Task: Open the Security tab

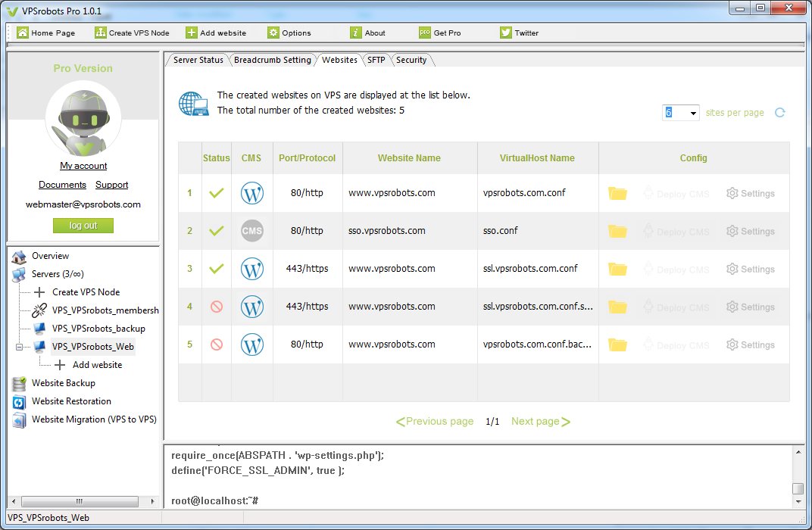Action: [411, 60]
